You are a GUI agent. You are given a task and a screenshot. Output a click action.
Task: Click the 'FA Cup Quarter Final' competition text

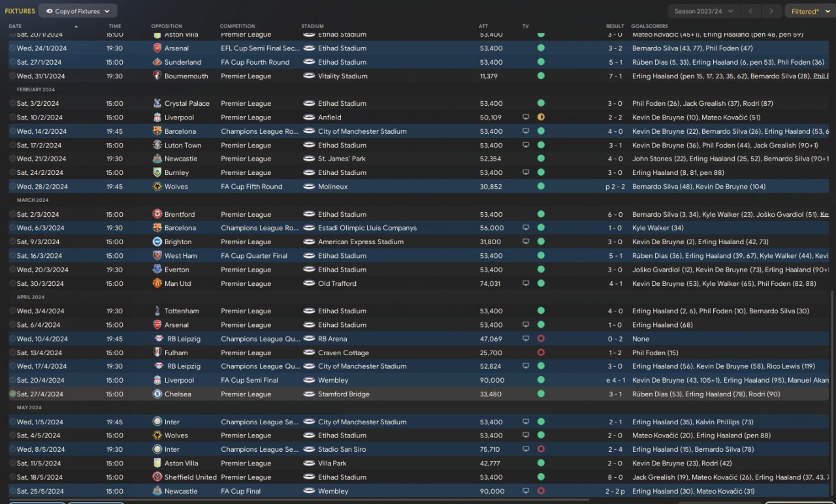tap(254, 256)
